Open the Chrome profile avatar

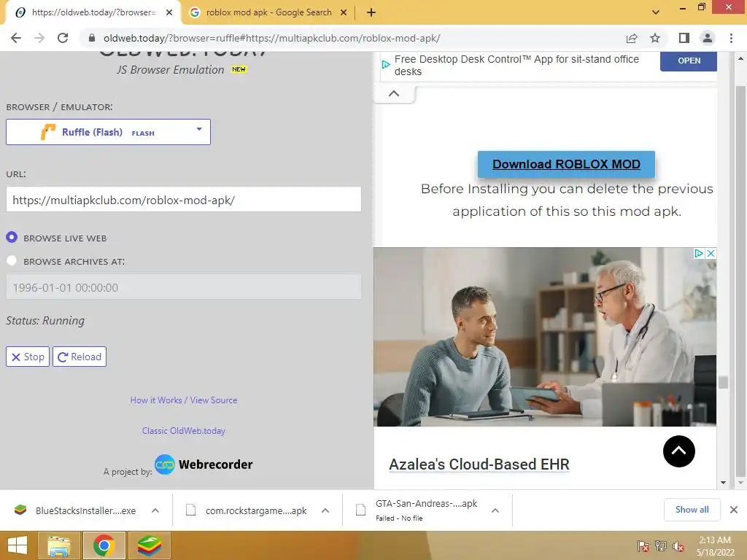[x=708, y=38]
